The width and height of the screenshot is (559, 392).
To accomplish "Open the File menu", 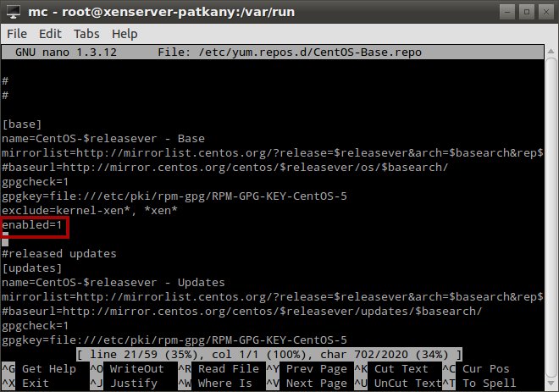I will [17, 34].
